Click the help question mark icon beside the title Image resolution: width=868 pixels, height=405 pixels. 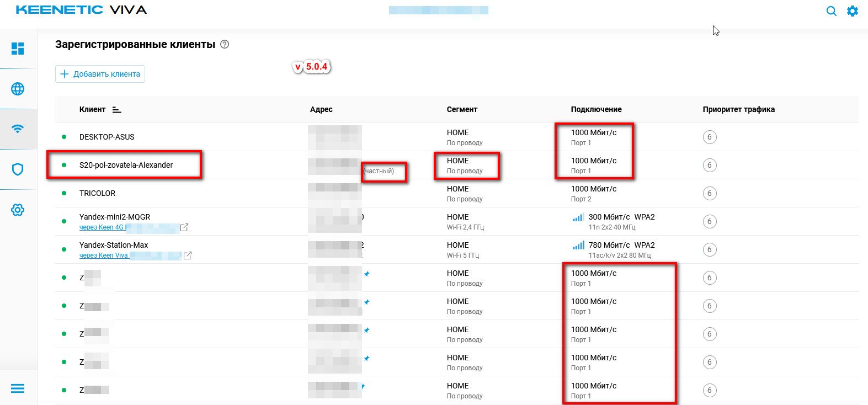pyautogui.click(x=225, y=45)
